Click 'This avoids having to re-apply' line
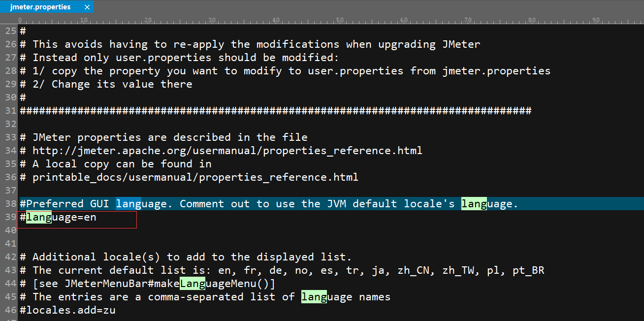644x321 pixels. [250, 44]
